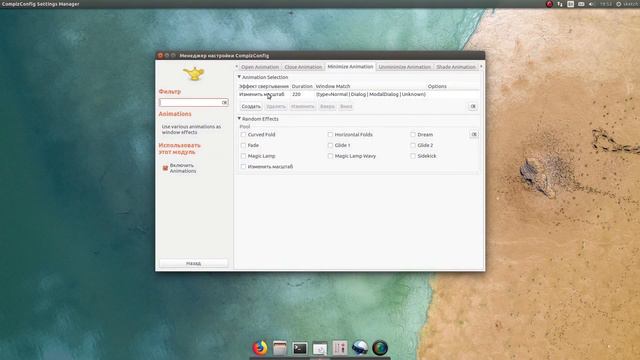Click the Эффект свертывания column header
Viewport: 640px width, 360px height.
[264, 86]
